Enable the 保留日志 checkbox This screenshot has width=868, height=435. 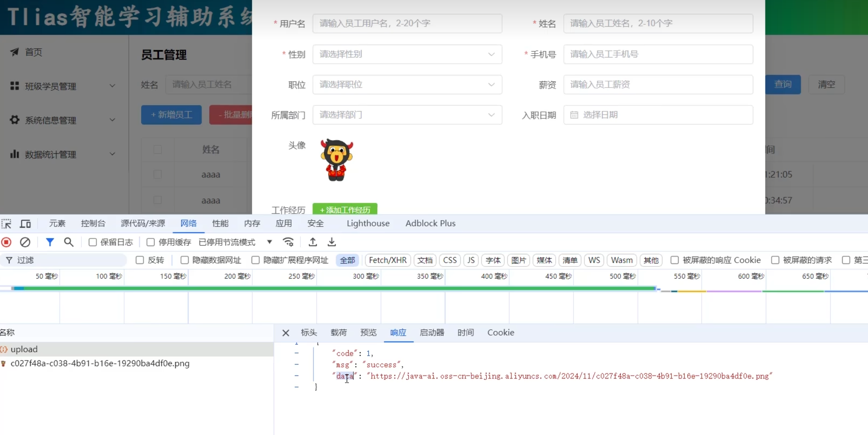(x=93, y=242)
